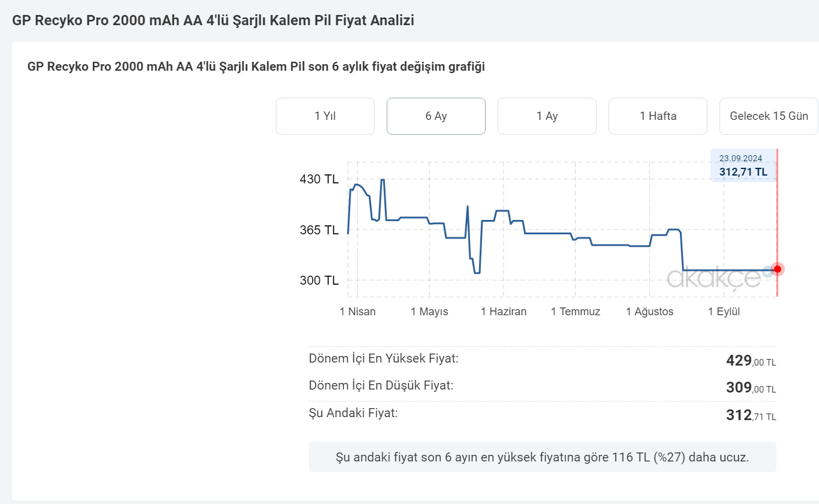Switch to the 1 Hafta view
The height and width of the screenshot is (504, 819).
pos(658,116)
